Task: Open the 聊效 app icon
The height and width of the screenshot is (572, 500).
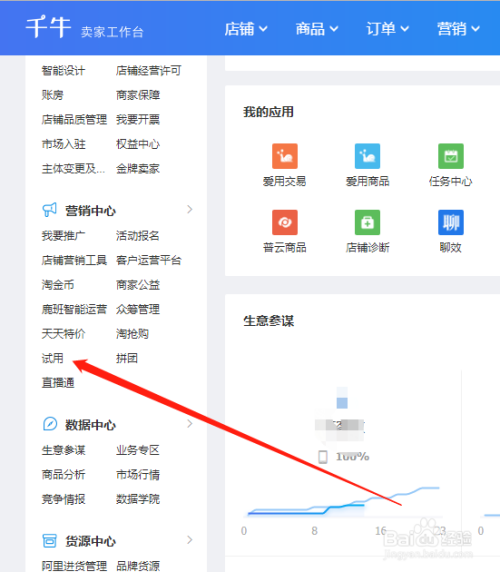Action: coord(451,222)
